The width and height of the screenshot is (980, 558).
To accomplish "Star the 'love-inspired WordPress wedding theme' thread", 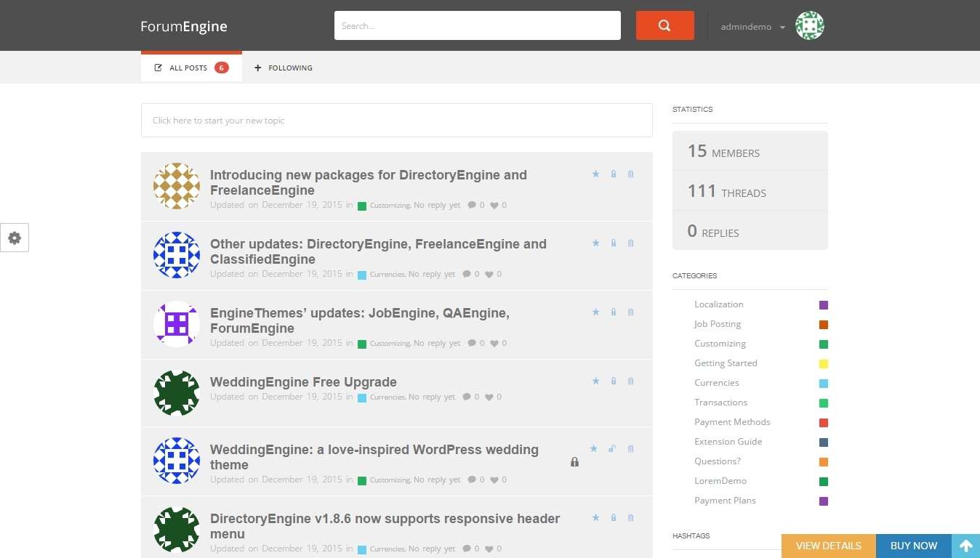I will click(x=594, y=449).
